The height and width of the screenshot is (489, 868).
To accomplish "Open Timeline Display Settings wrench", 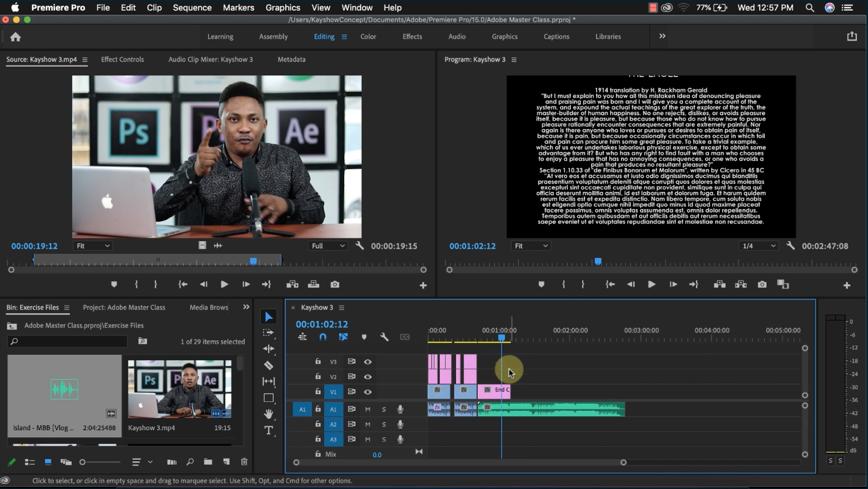I will click(x=384, y=337).
